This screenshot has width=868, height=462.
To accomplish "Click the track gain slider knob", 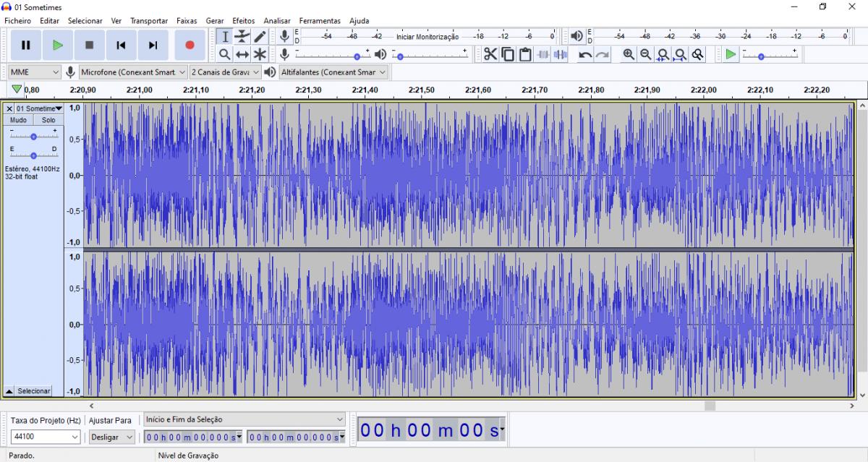I will [x=33, y=137].
